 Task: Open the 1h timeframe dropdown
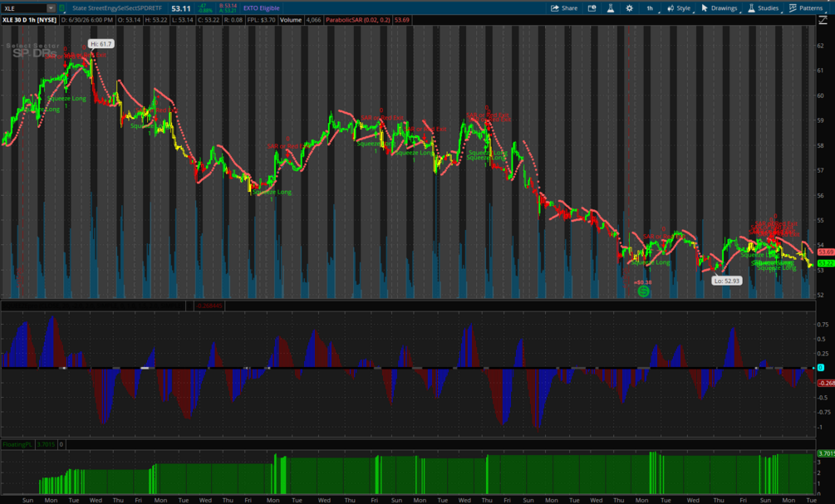pyautogui.click(x=651, y=8)
